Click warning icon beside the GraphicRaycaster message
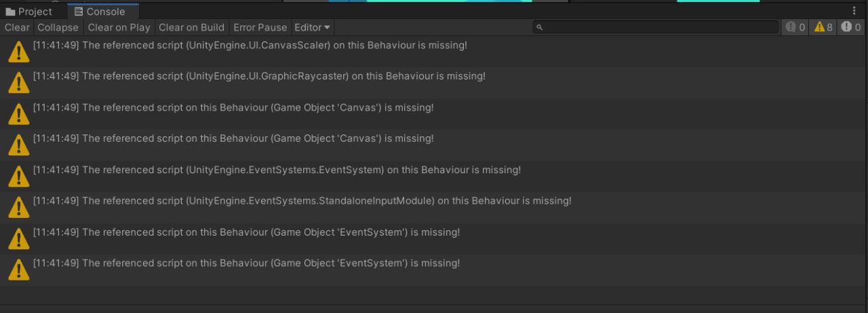Viewport: 868px width, 313px height. 18,83
